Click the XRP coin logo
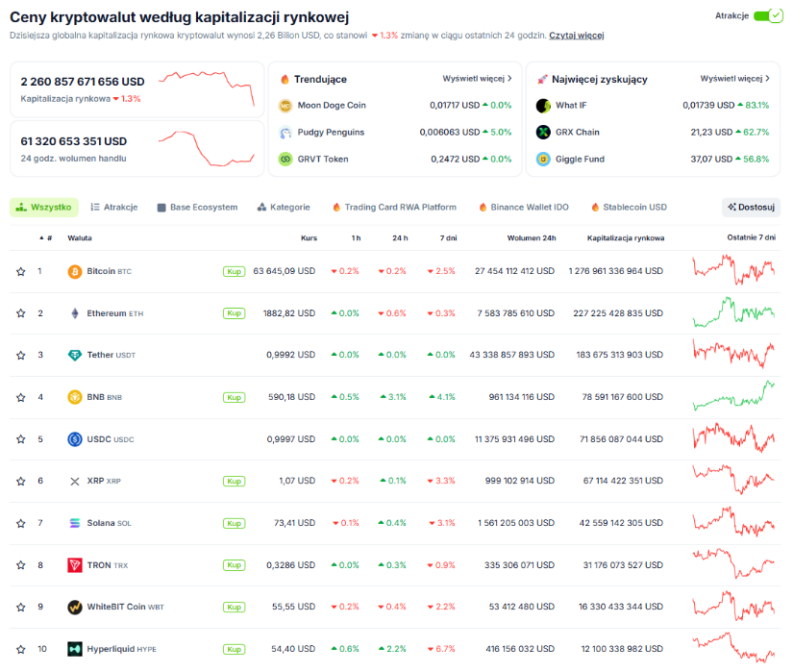 coord(75,481)
